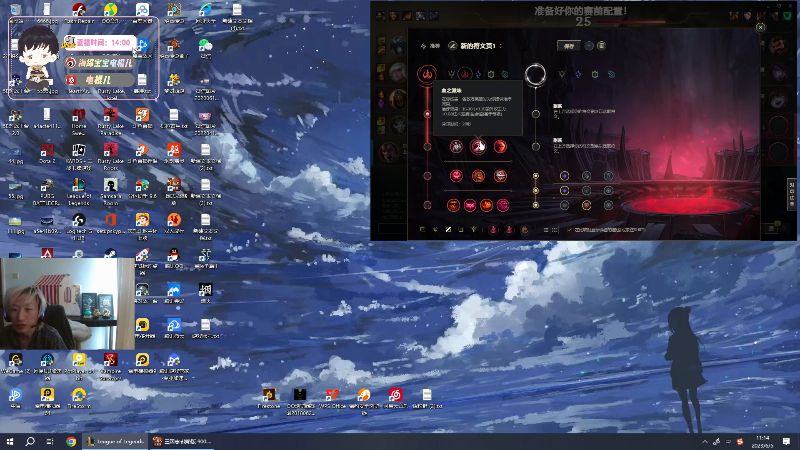Choose Inspiration as secondary rune path
Viewport: 800px width, 450px height.
(x=611, y=74)
